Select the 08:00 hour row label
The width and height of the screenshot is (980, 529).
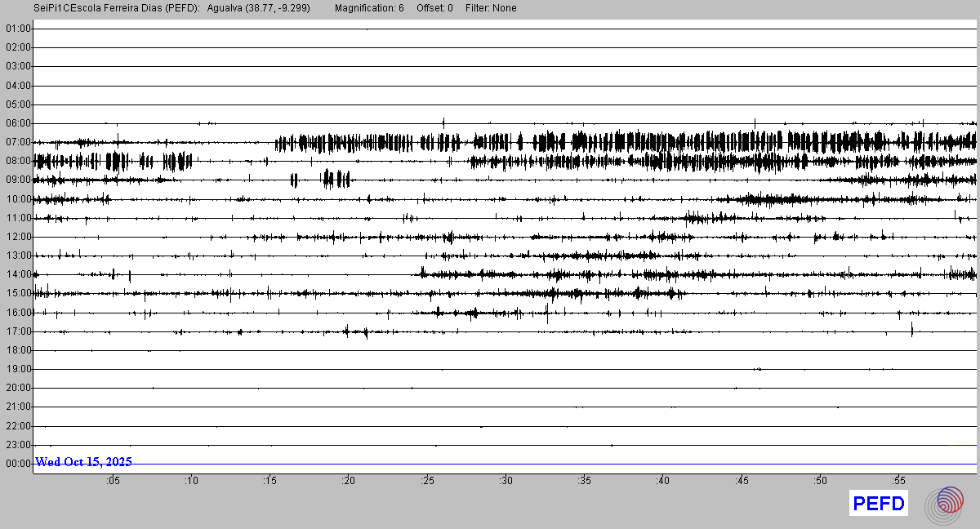coord(18,161)
